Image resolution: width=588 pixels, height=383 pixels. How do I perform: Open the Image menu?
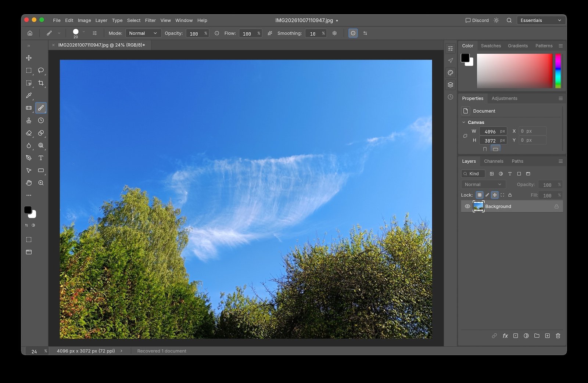(x=84, y=20)
